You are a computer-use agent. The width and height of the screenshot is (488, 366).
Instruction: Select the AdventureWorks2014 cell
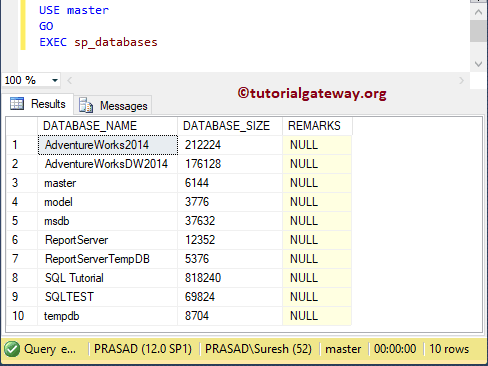pos(108,145)
